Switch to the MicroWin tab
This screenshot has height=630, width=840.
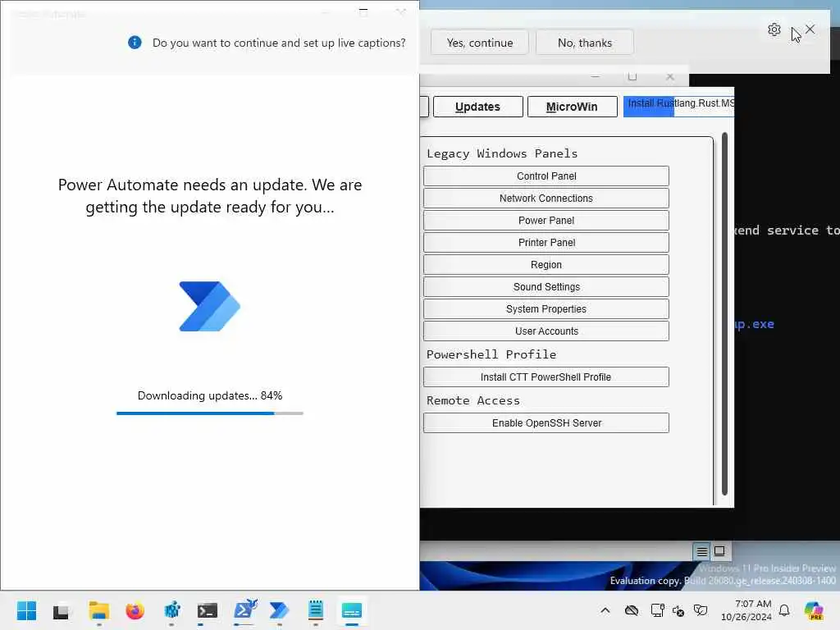(572, 107)
